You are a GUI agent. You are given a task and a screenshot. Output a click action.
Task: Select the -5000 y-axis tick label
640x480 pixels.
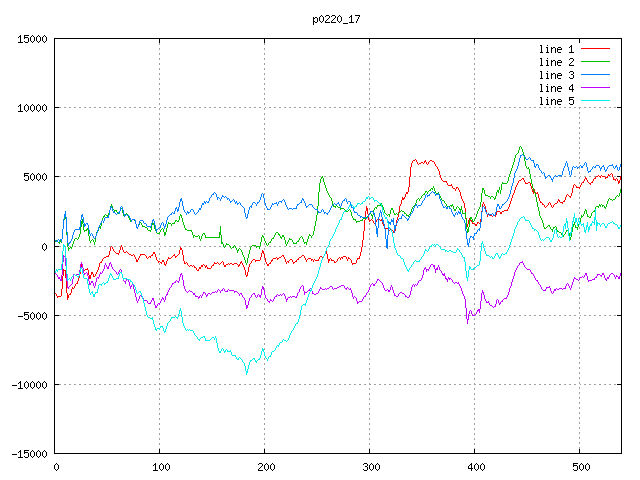(31, 315)
